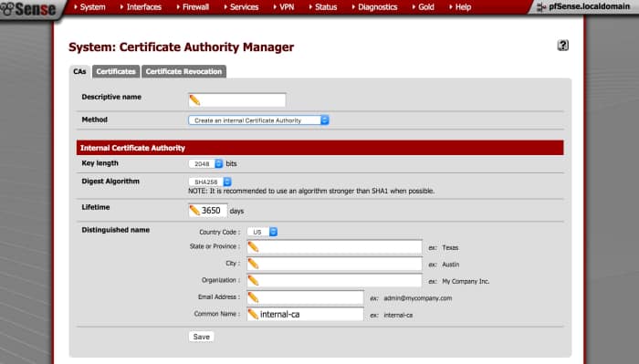Click the System: Certificate Authority Manager title

tap(181, 47)
